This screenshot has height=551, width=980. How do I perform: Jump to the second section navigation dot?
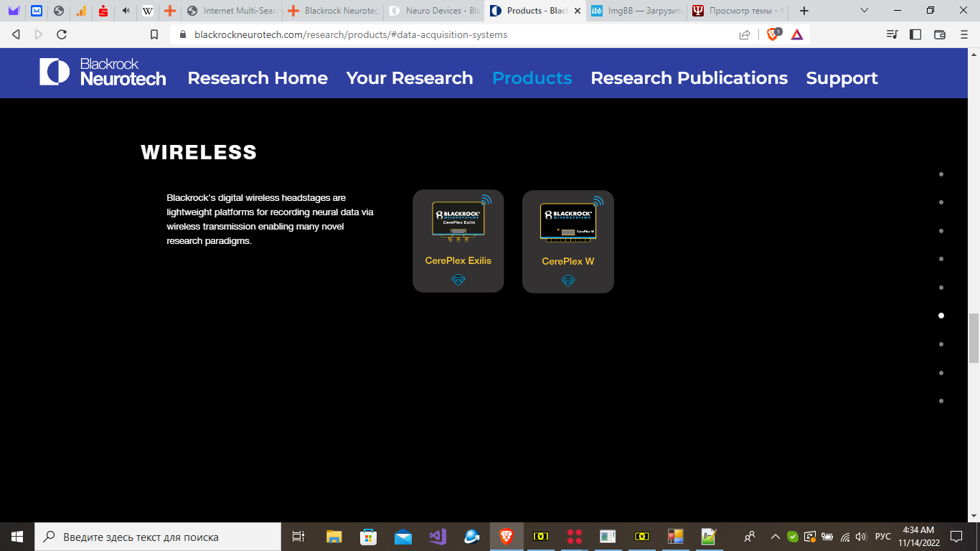click(x=941, y=202)
